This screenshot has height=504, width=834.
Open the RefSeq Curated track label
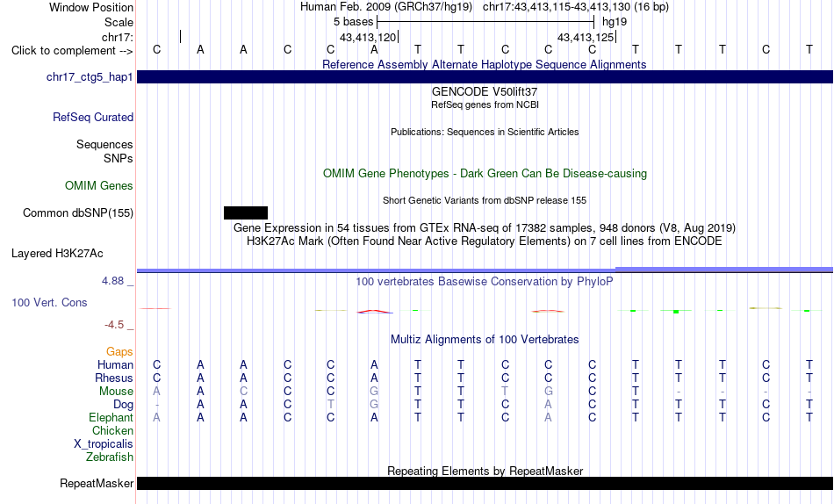93,117
